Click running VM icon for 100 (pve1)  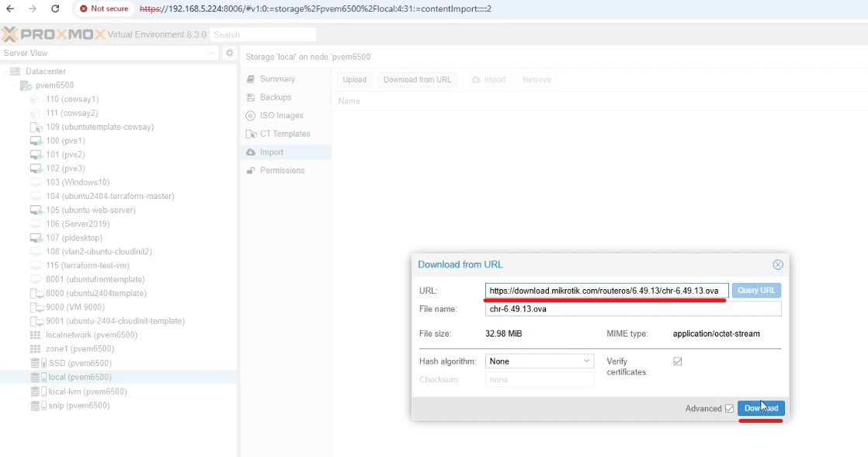(x=36, y=141)
